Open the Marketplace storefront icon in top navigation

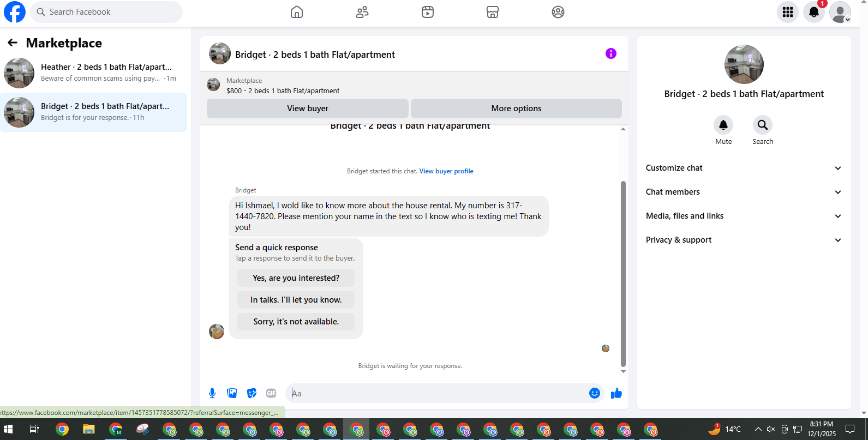coord(493,12)
